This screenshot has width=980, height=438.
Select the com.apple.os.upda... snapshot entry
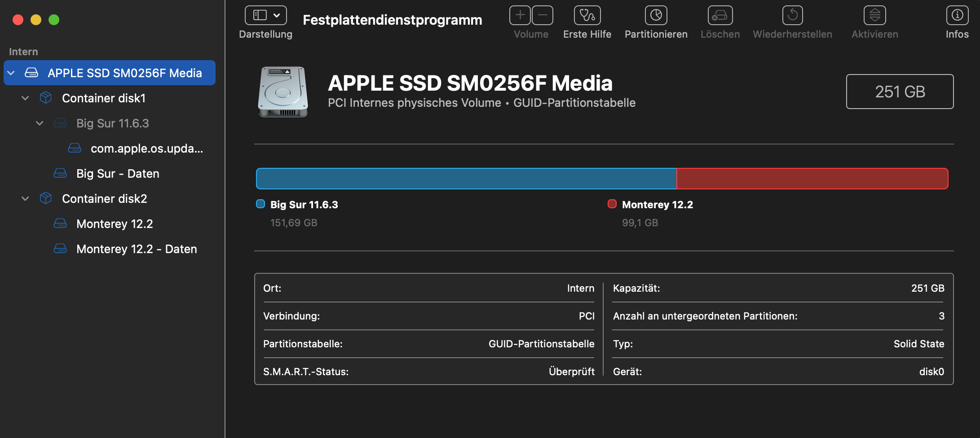click(x=146, y=149)
